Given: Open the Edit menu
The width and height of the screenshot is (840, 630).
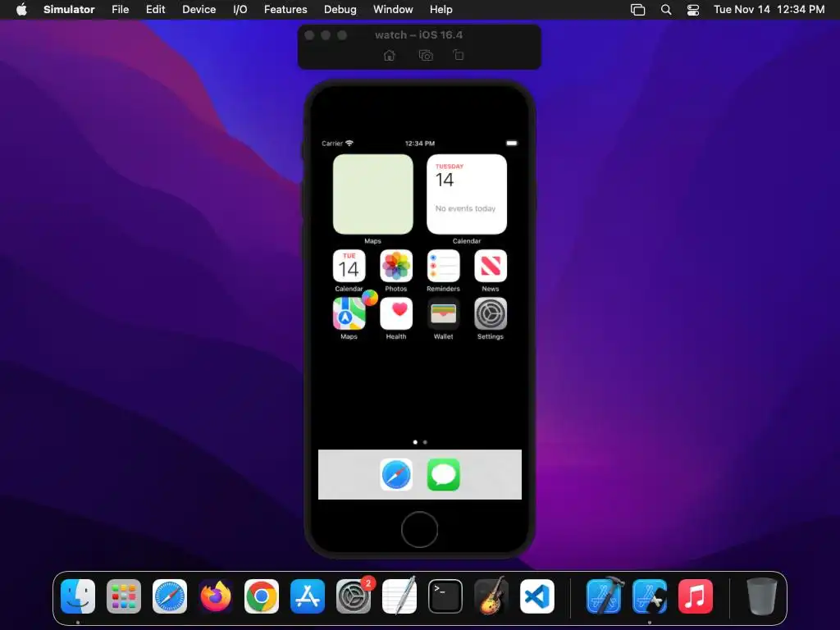Looking at the screenshot, I should pyautogui.click(x=155, y=10).
